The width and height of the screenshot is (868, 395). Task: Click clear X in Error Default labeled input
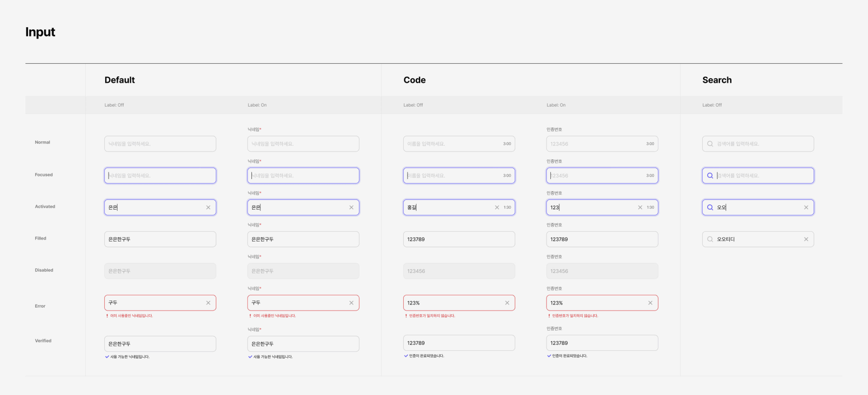pyautogui.click(x=351, y=303)
